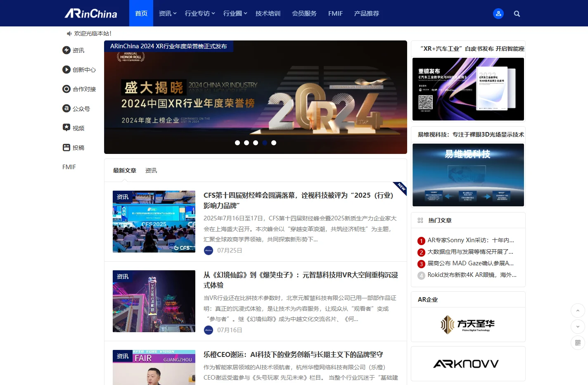Click author avatar beside 07月16日
The image size is (588, 385).
point(209,330)
